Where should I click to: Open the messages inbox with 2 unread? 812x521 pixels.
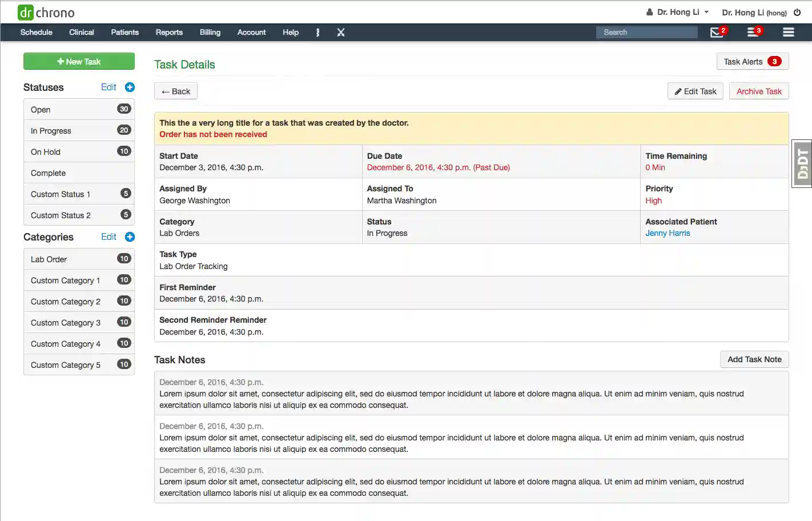(717, 32)
